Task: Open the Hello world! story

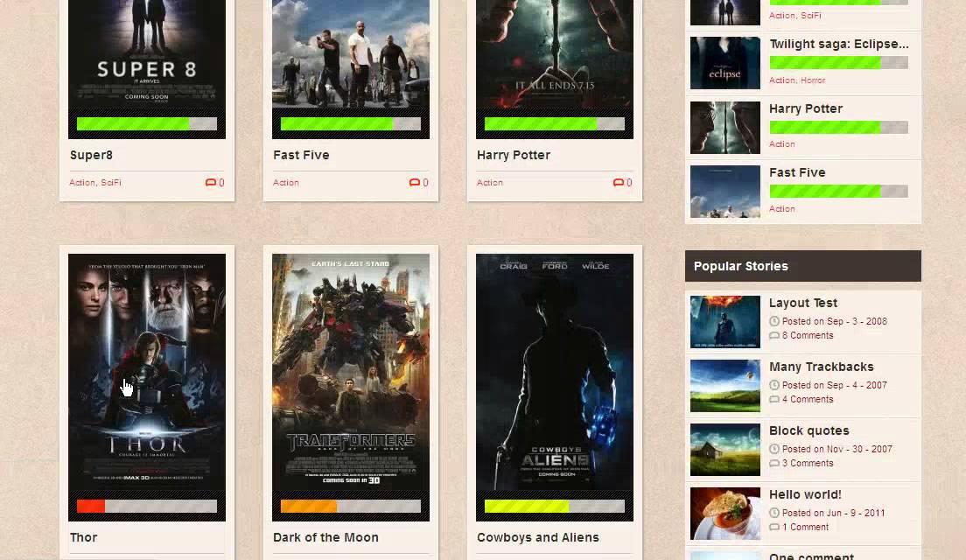Action: (805, 494)
